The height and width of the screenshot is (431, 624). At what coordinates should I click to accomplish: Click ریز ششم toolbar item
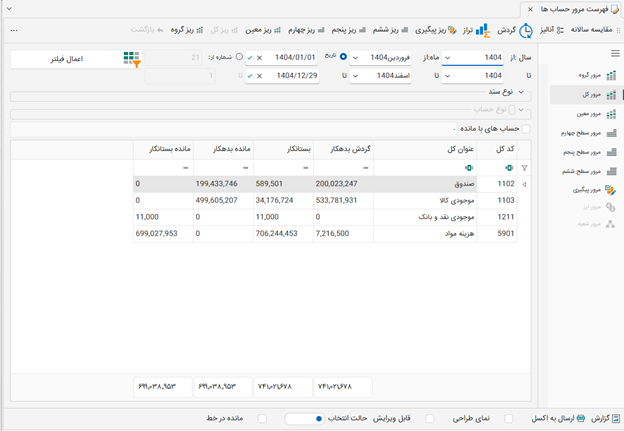tap(390, 30)
